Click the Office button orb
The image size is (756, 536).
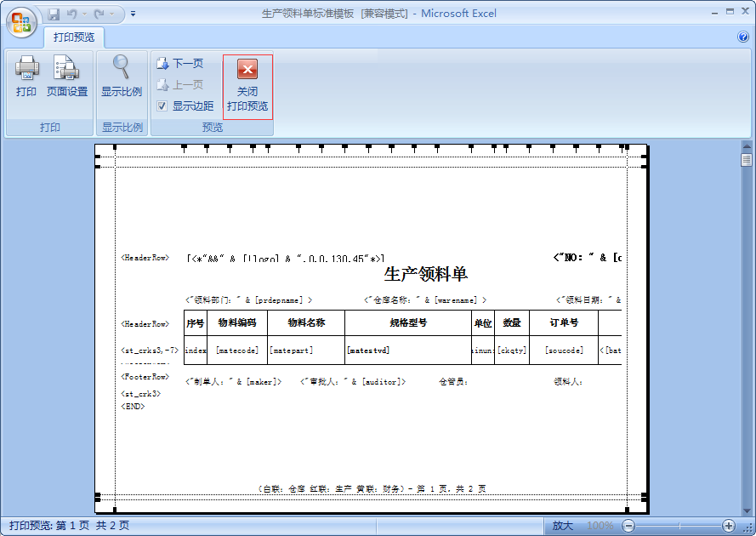click(x=22, y=22)
